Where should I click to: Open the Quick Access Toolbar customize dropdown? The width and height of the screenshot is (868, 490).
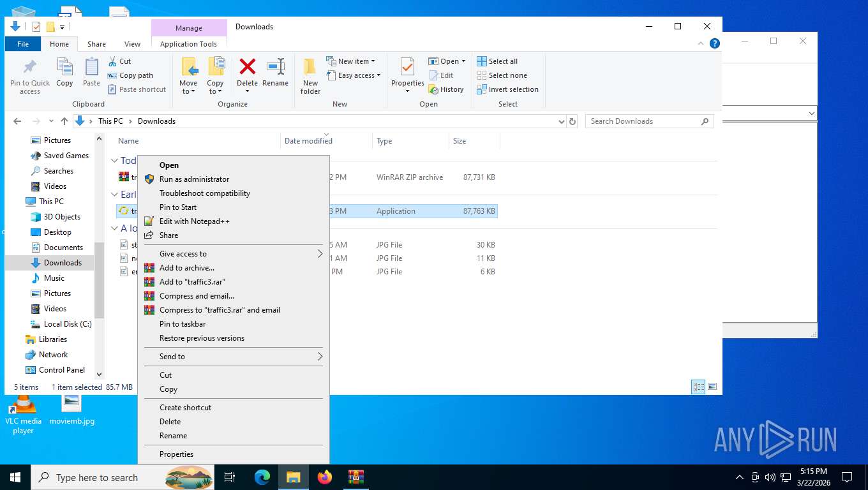62,27
